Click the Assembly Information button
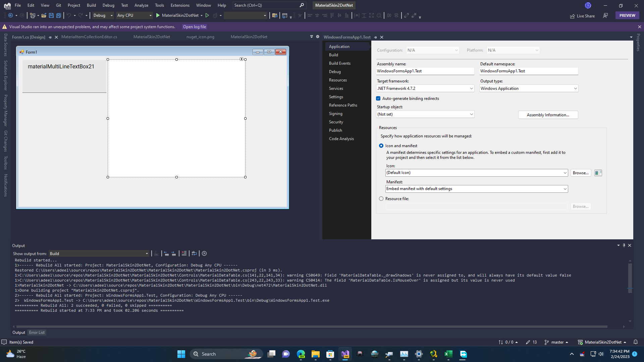 point(548,115)
